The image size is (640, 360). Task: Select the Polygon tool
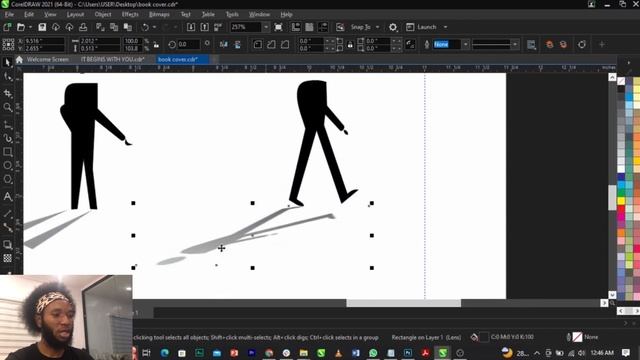7,179
